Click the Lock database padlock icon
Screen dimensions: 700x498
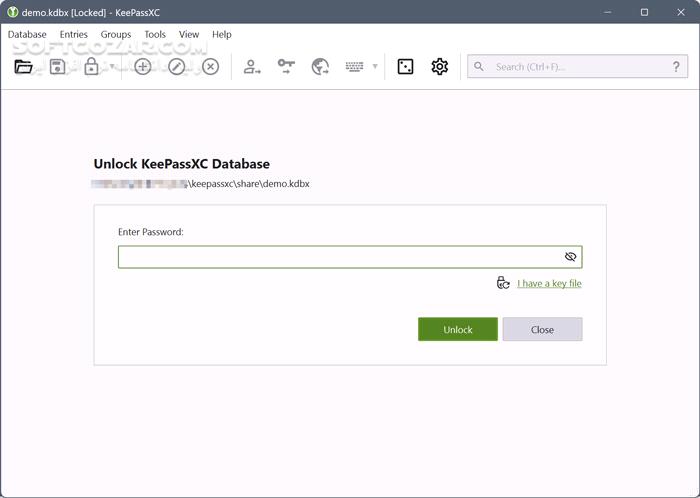point(91,66)
